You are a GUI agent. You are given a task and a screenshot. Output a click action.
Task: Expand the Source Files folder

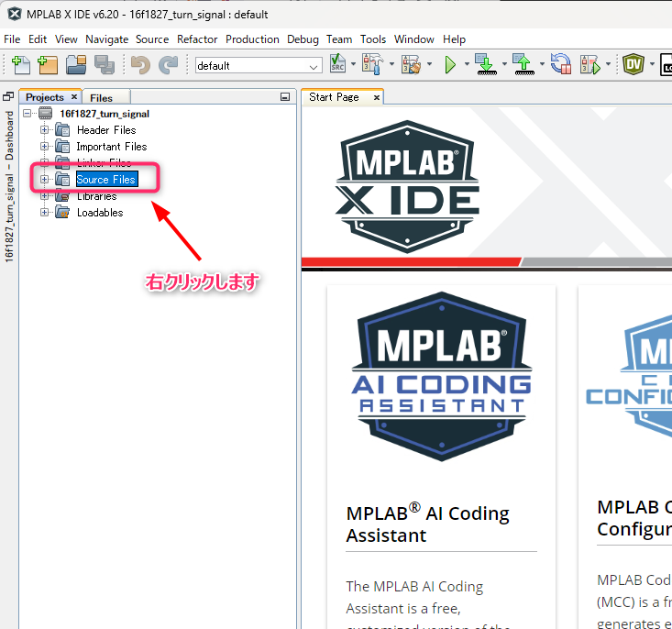tap(45, 179)
